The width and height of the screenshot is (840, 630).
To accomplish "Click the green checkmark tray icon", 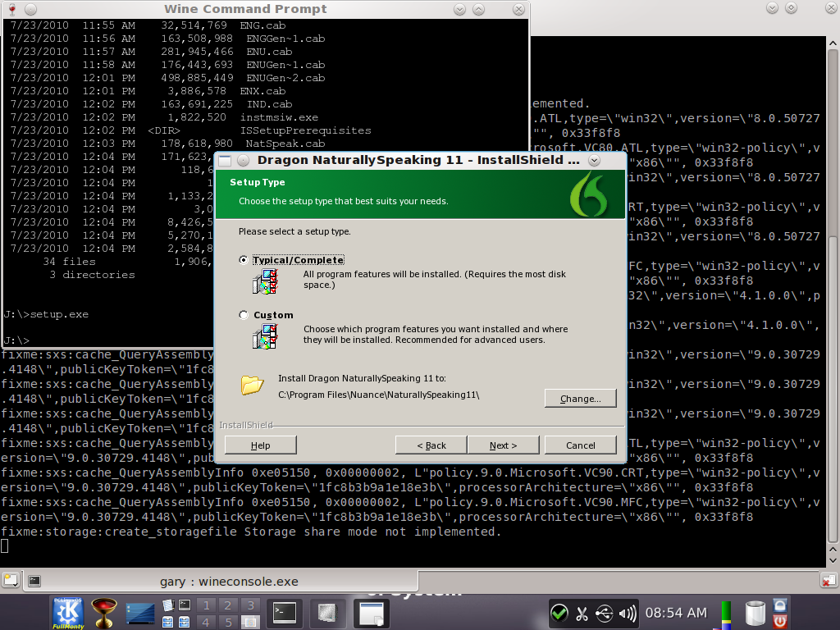I will point(559,613).
